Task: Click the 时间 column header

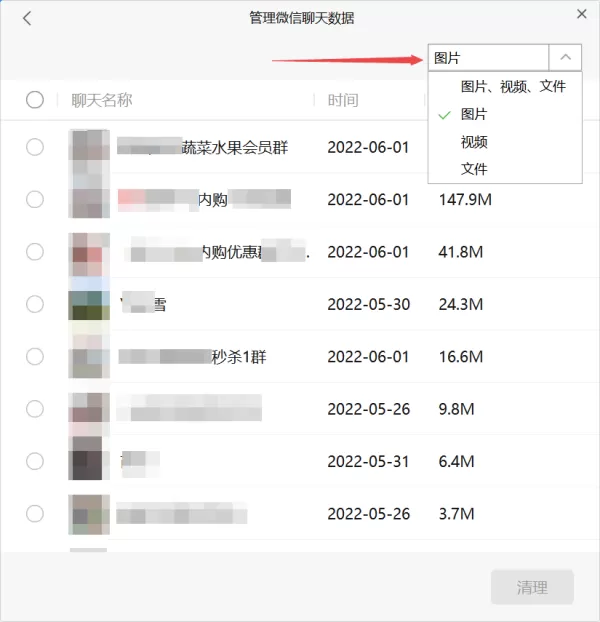Action: pos(343,100)
